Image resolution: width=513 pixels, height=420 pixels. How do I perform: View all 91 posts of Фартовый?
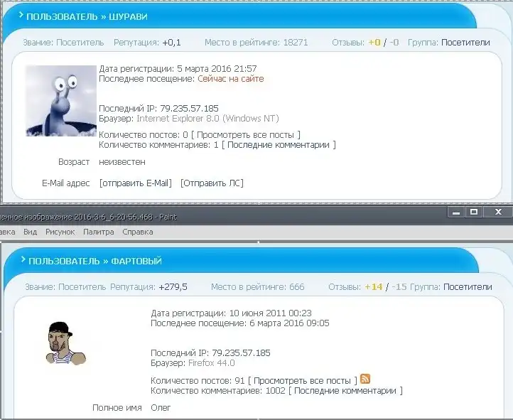[303, 380]
